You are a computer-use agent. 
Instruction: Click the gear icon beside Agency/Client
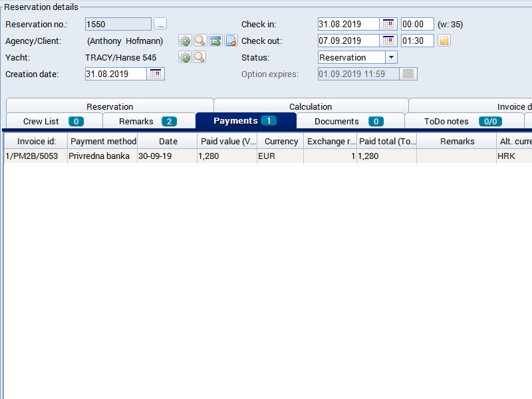[x=185, y=41]
